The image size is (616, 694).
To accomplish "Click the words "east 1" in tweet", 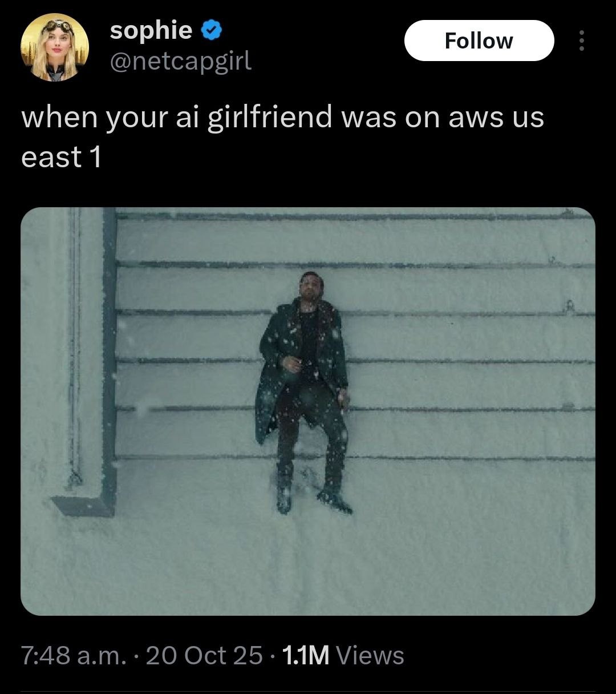I will tap(61, 157).
